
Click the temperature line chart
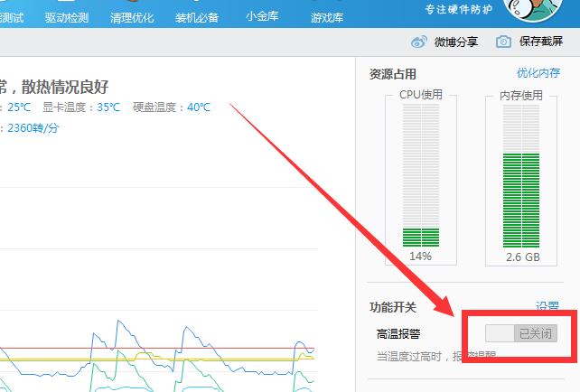click(157, 288)
